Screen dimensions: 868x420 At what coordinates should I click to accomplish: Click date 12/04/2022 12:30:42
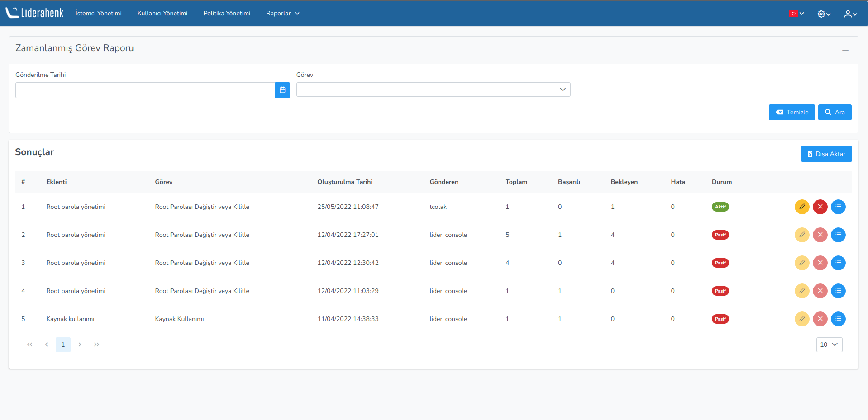pyautogui.click(x=348, y=263)
